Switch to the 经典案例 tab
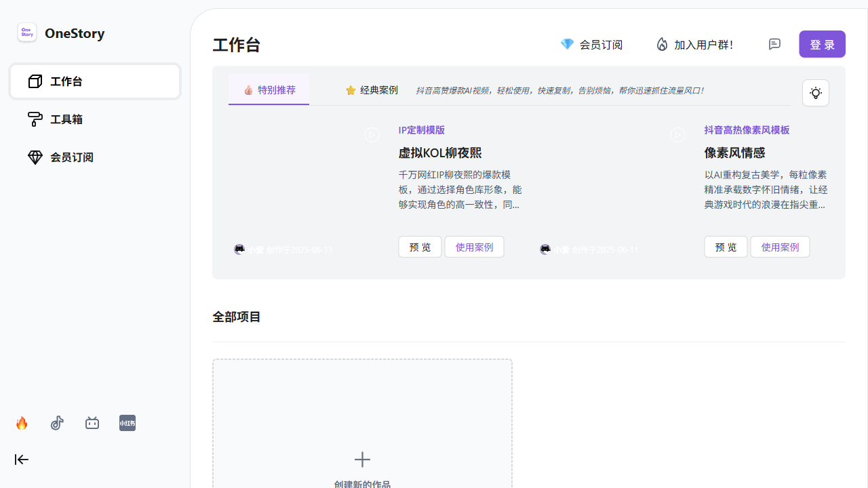The height and width of the screenshot is (488, 868). [x=372, y=90]
